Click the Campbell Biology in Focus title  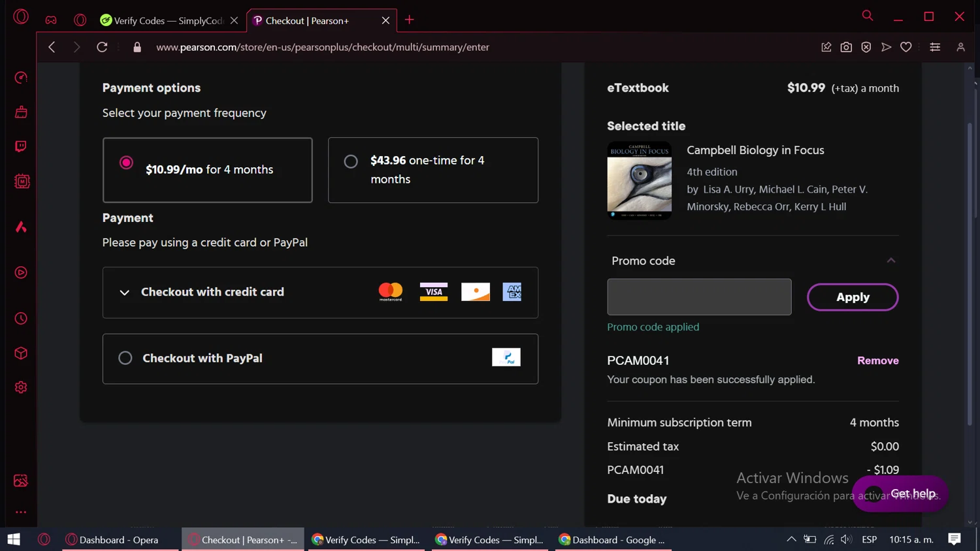(x=755, y=150)
